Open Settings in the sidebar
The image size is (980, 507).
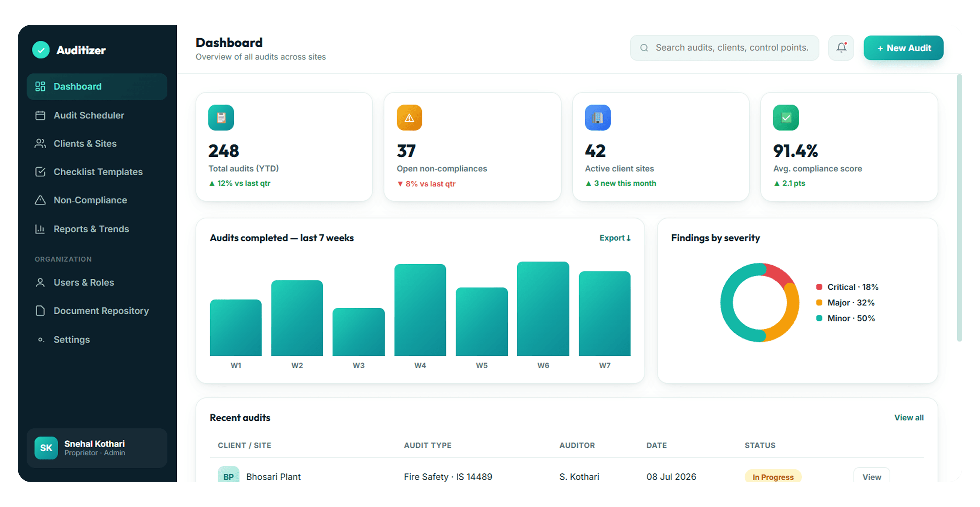click(x=97, y=339)
